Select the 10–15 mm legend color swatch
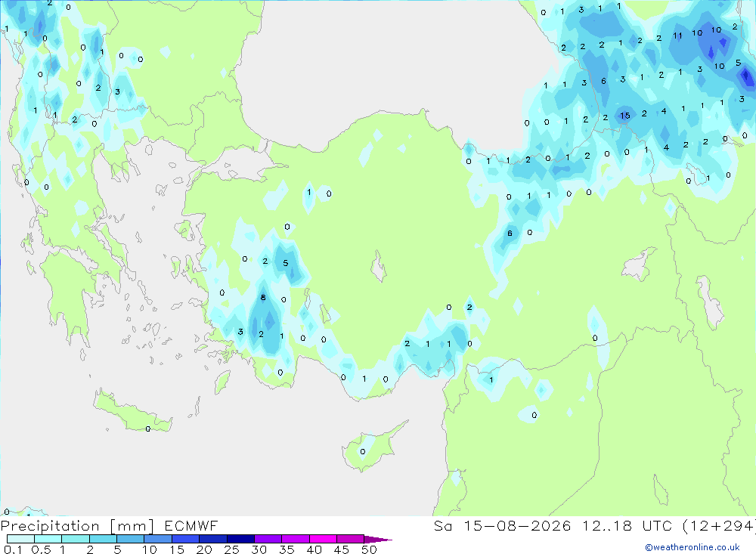The height and width of the screenshot is (554, 756). pos(158,539)
